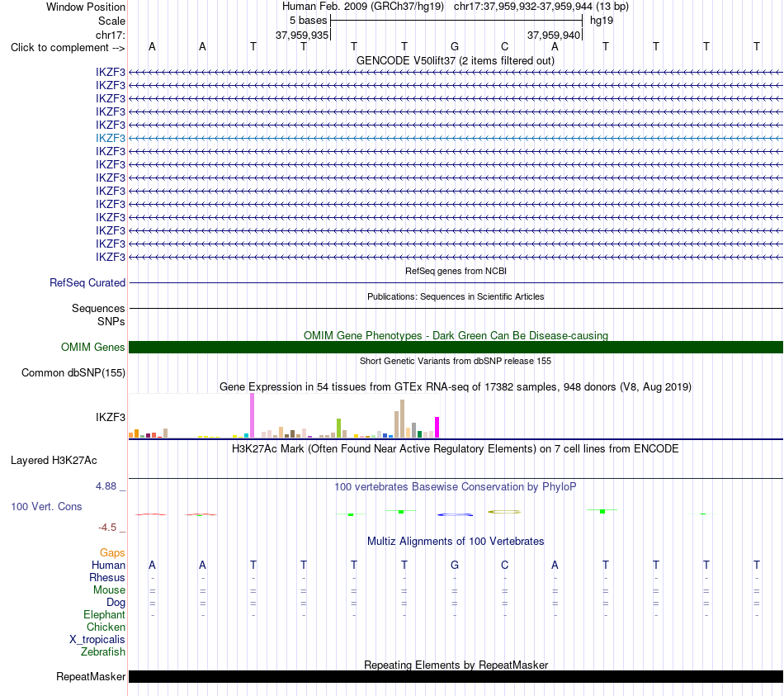Click the yellow PhyloP marker under base C
Viewport: 784px width, 696px height.
(x=504, y=512)
